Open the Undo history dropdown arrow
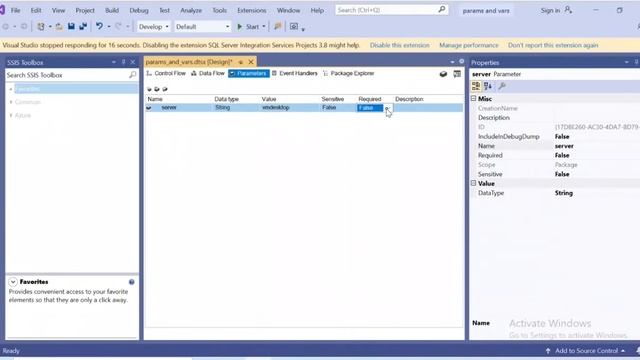The height and width of the screenshot is (360, 640). 109,27
